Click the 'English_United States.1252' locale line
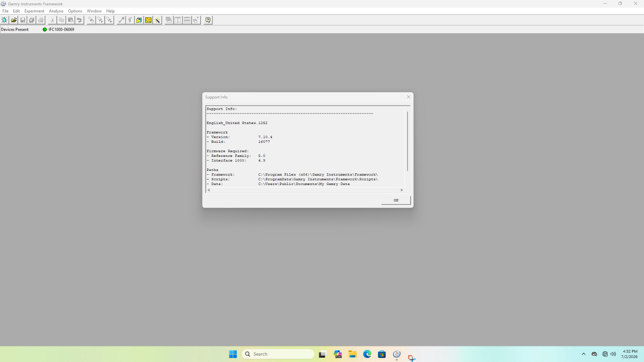Screen dimensions: 644x362 tap(237, 123)
